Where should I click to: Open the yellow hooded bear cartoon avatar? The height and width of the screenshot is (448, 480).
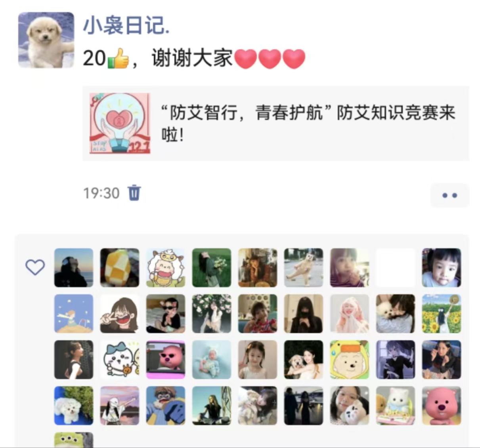pyautogui.click(x=350, y=360)
